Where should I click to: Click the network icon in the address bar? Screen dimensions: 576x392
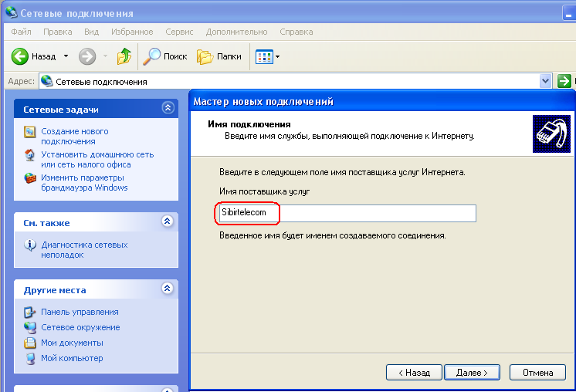[x=46, y=81]
